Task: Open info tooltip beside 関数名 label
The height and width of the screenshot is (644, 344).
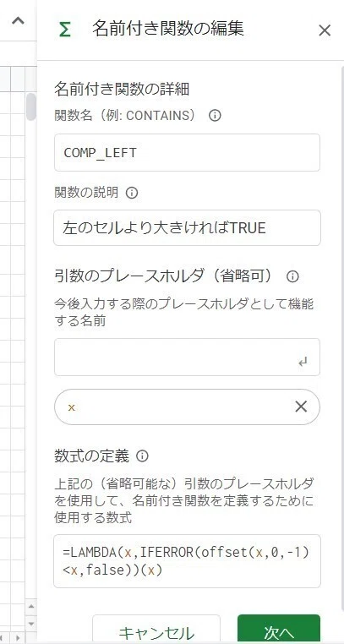Action: (215, 116)
